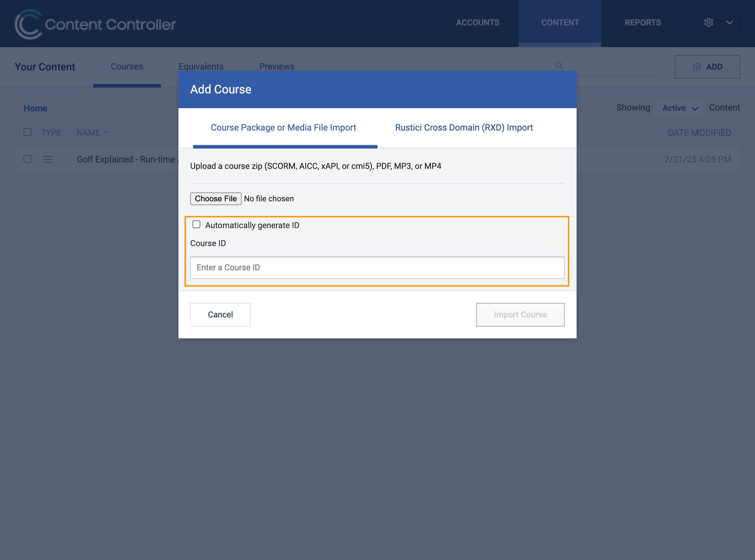Click the Home breadcrumb link
The height and width of the screenshot is (560, 755).
[x=35, y=108]
